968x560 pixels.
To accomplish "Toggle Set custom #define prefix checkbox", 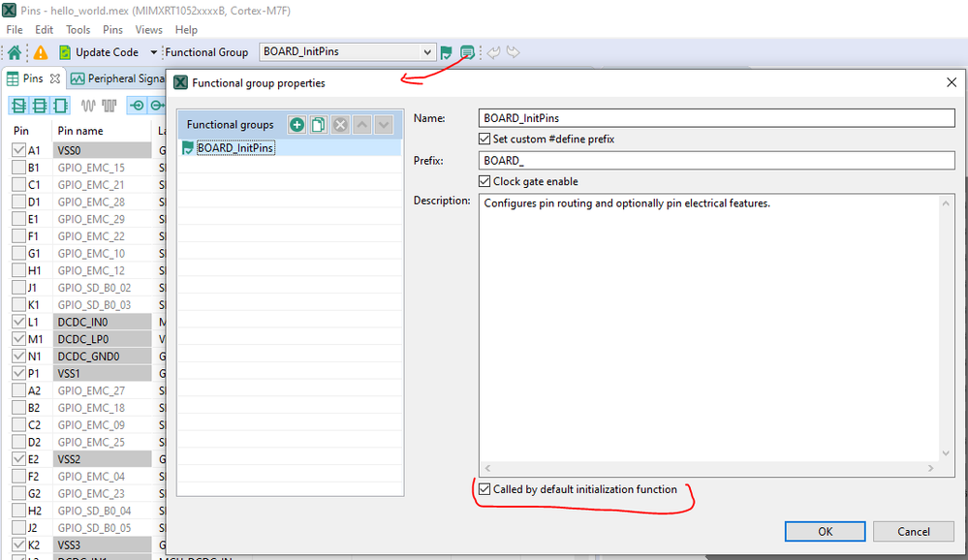I will 484,139.
